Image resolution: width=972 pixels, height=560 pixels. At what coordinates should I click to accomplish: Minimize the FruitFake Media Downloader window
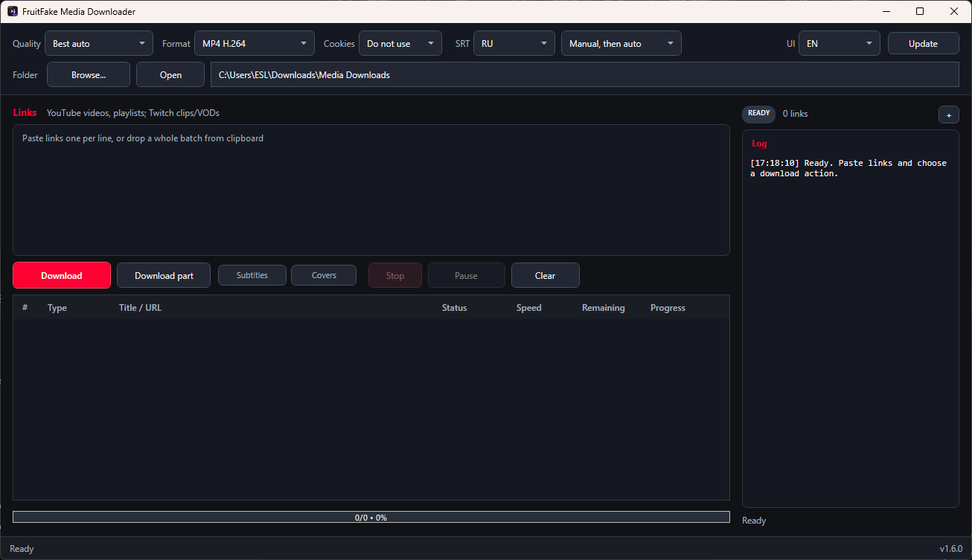point(886,11)
